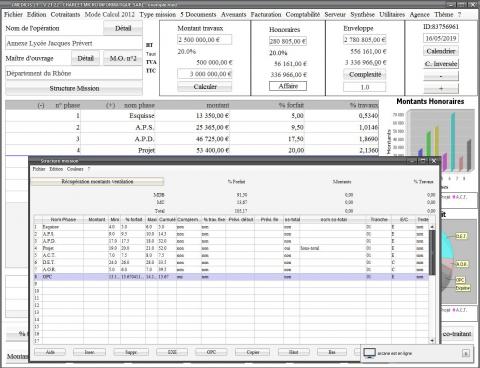Viewport: 480px width, 368px height.
Task: Click the Haut button
Action: [293, 352]
